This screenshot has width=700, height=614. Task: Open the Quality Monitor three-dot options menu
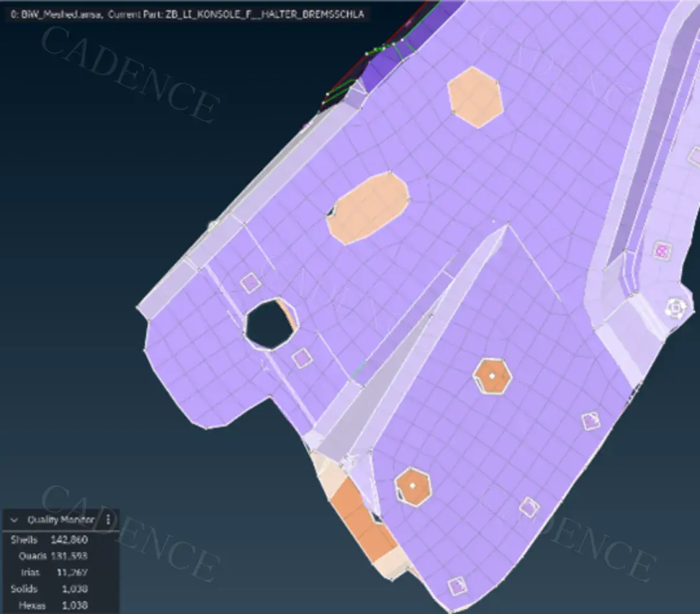(108, 519)
